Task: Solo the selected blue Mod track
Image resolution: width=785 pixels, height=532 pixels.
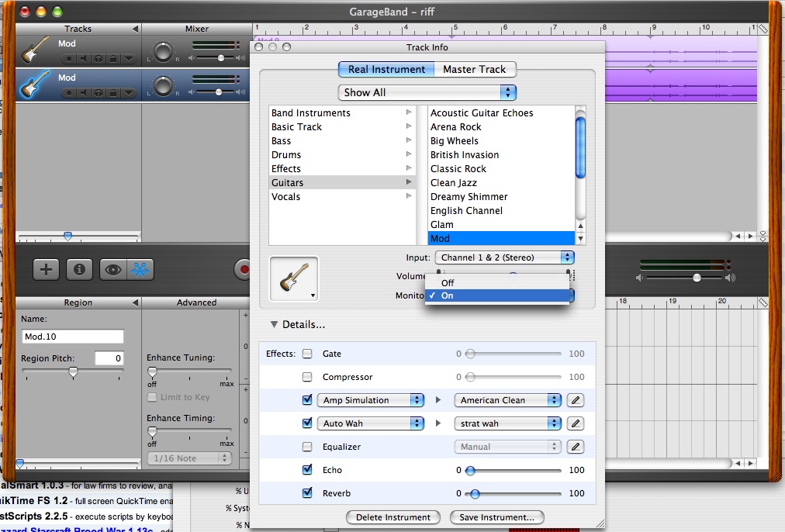Action: click(x=99, y=93)
